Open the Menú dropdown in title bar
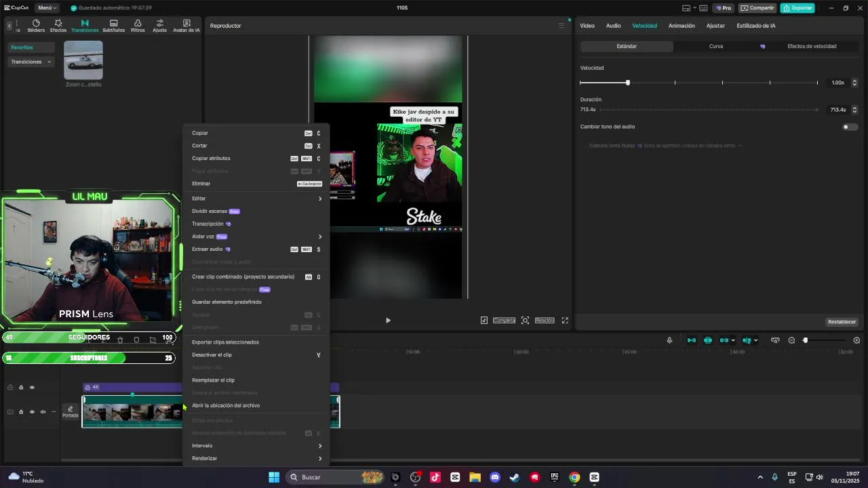 47,8
